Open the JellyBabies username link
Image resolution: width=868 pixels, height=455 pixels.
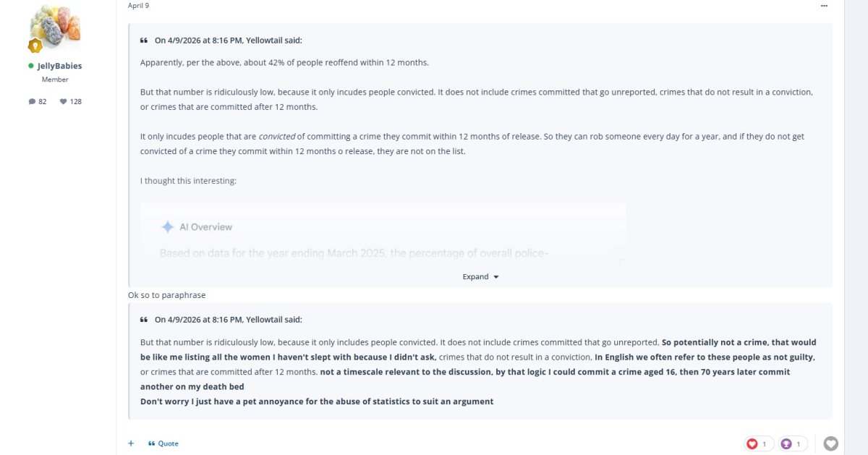(x=59, y=66)
